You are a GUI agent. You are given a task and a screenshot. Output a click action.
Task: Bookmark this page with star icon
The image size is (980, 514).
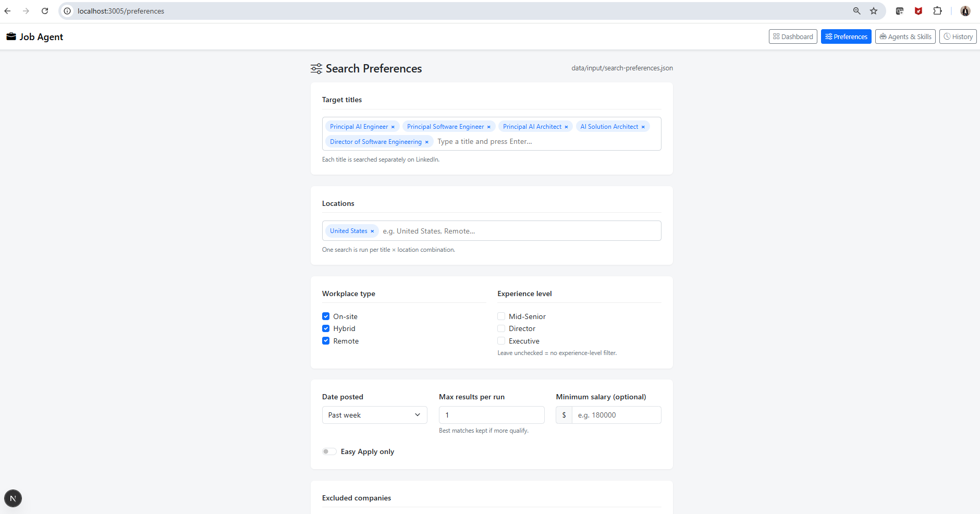point(874,11)
